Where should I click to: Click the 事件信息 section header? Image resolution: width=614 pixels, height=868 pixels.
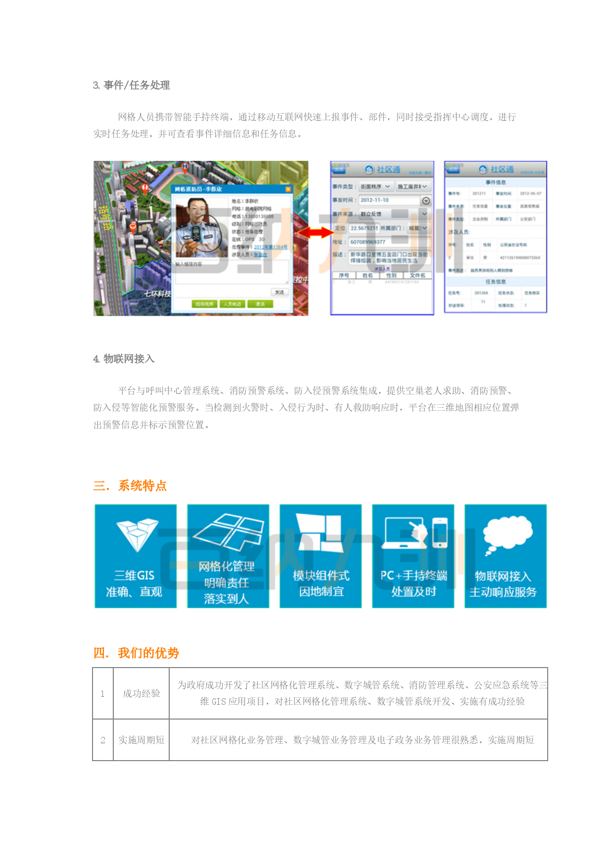pos(496,183)
